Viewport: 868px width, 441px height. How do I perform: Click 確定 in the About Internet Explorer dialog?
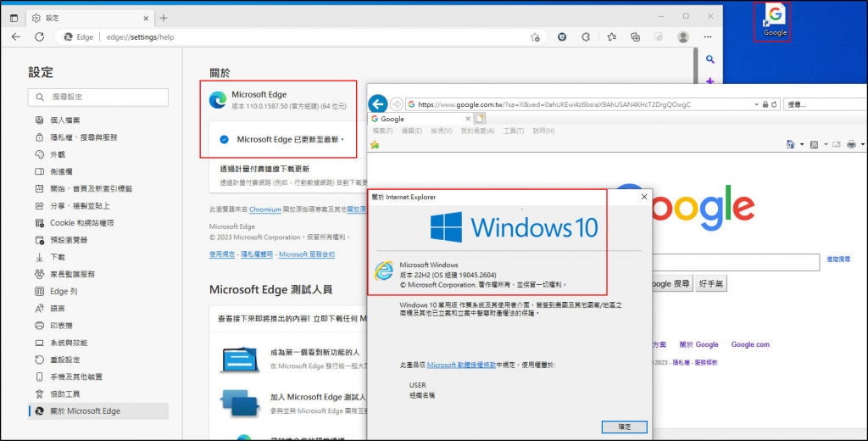tap(624, 427)
